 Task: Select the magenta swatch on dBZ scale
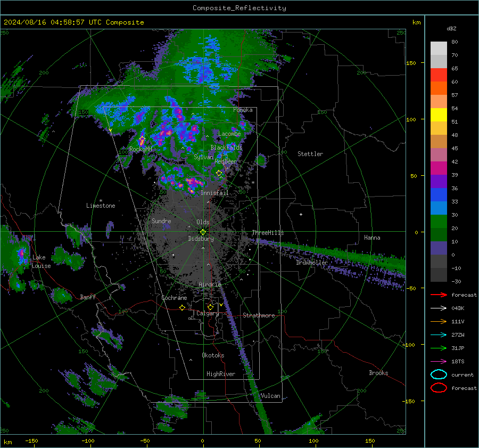click(x=439, y=168)
